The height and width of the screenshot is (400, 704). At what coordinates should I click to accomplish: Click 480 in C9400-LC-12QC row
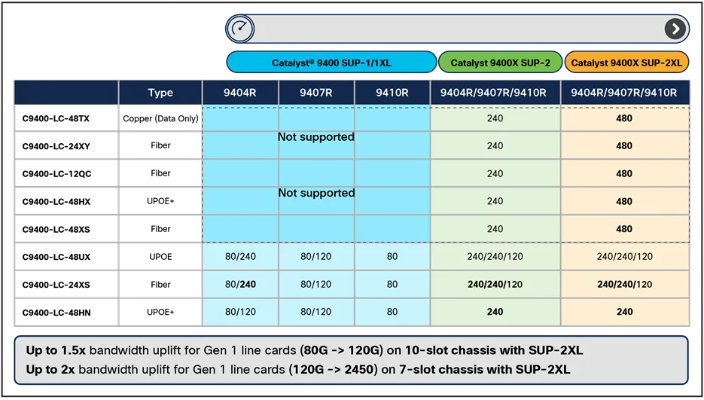pos(625,174)
